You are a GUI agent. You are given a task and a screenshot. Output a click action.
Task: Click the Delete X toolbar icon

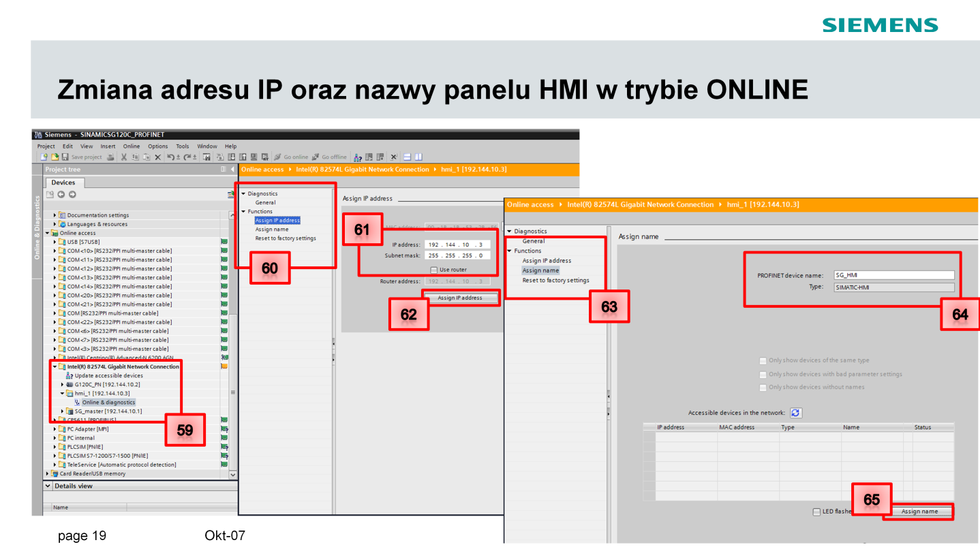tap(157, 157)
